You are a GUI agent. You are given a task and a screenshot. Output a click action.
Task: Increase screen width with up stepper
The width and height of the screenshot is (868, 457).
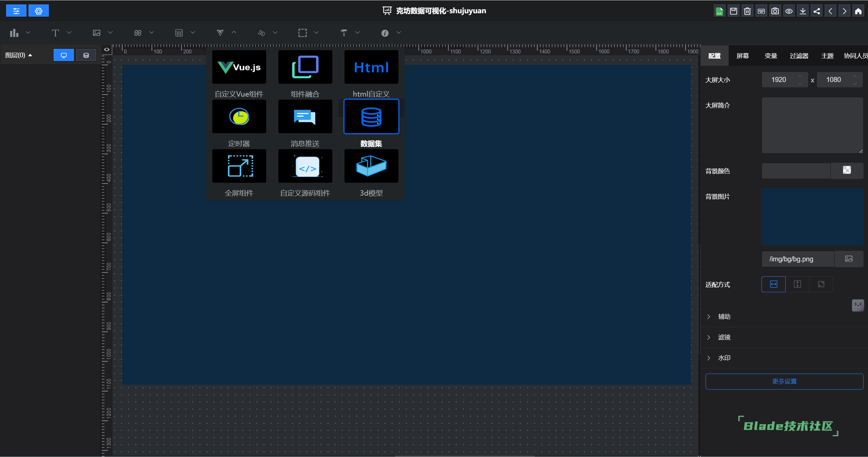click(x=800, y=76)
